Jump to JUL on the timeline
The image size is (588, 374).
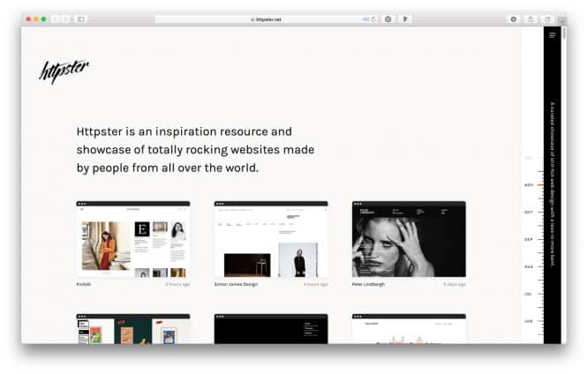click(528, 295)
